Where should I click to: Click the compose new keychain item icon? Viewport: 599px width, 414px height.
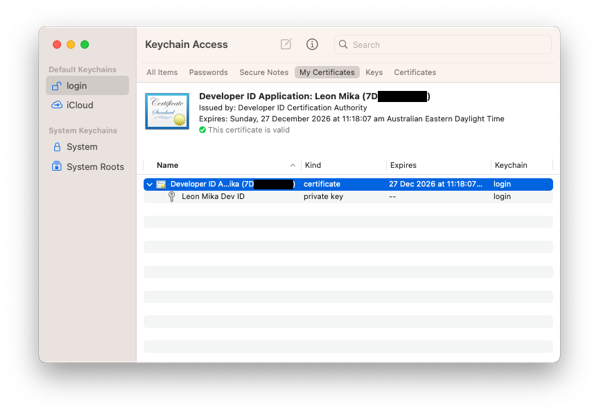pyautogui.click(x=286, y=44)
